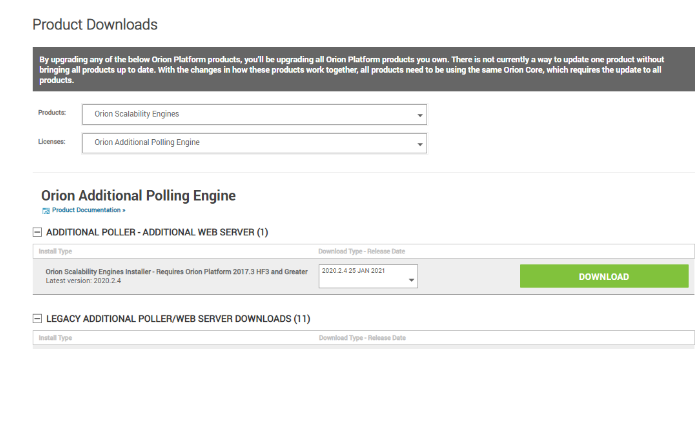700x431 pixels.
Task: Click the Orion Additional Polling Engine heading
Action: pyautogui.click(x=138, y=196)
